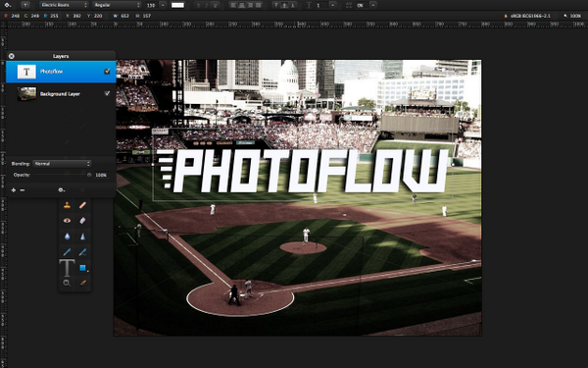Click the 100% zoom level value
This screenshot has width=588, height=368.
click(575, 16)
